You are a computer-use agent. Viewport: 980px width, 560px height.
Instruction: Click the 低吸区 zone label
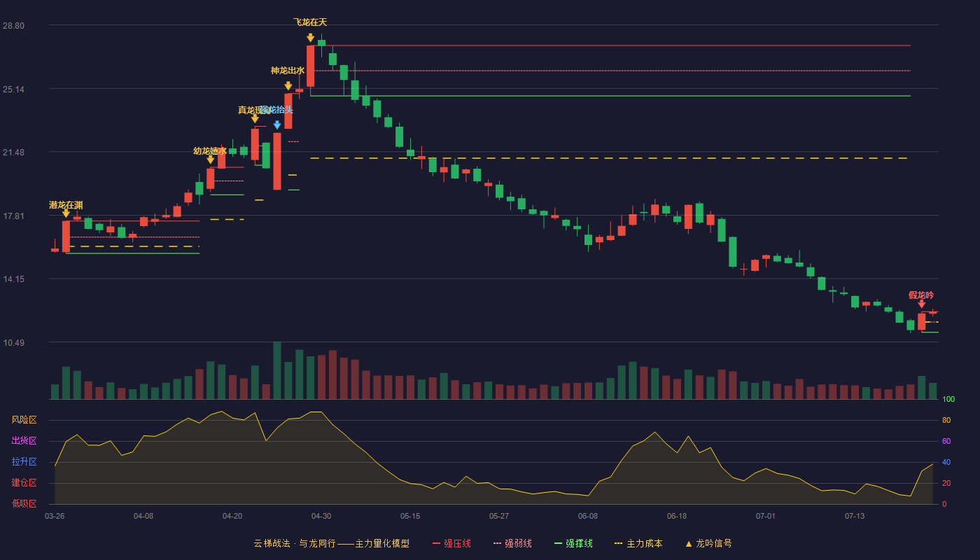point(24,503)
